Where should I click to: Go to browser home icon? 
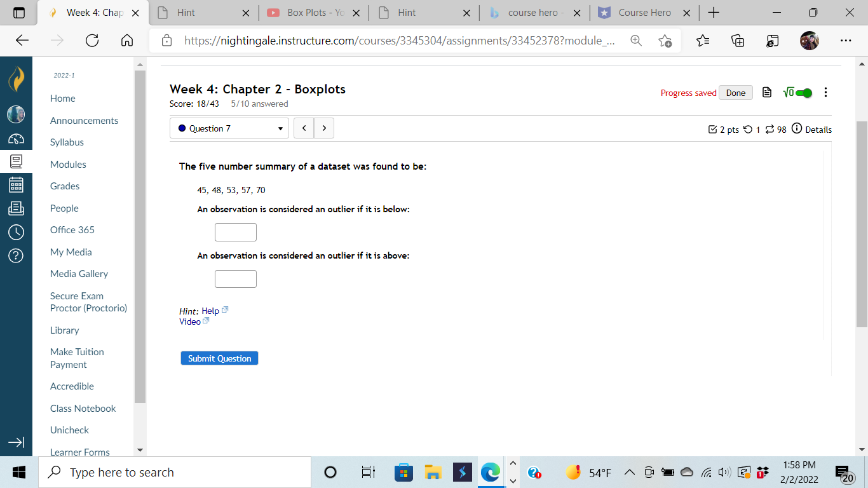tap(126, 41)
